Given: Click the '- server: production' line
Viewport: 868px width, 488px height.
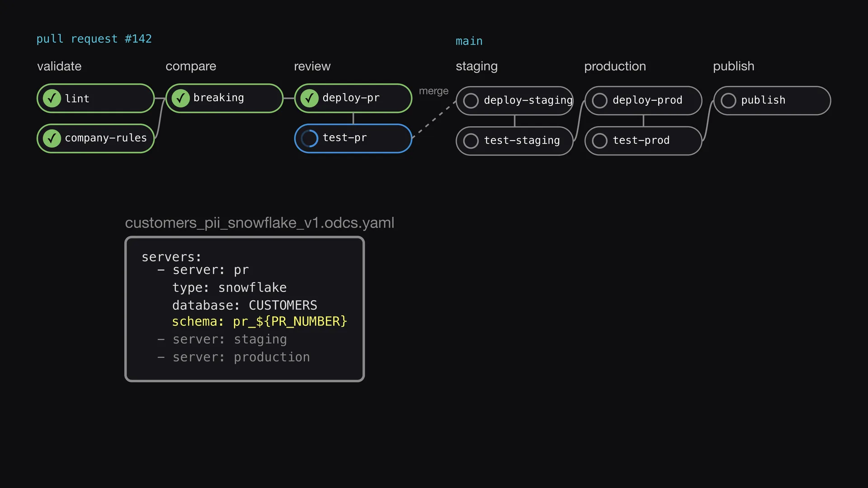Looking at the screenshot, I should click(233, 357).
